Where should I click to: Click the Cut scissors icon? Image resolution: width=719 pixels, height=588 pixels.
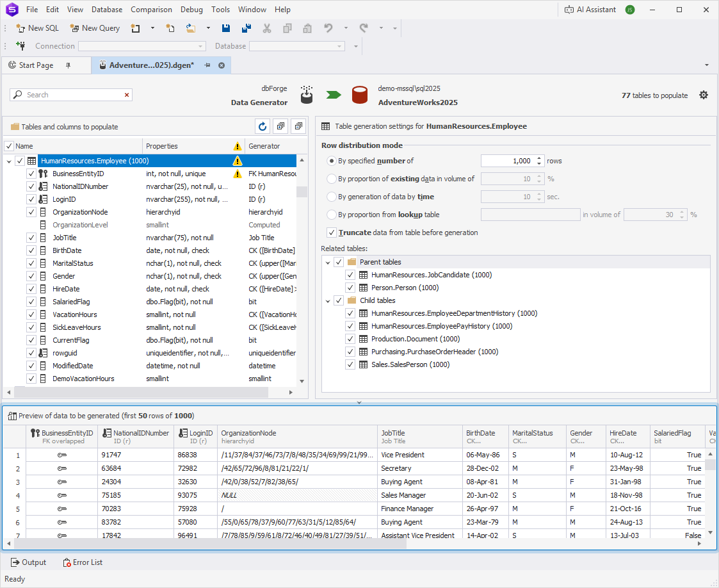267,28
